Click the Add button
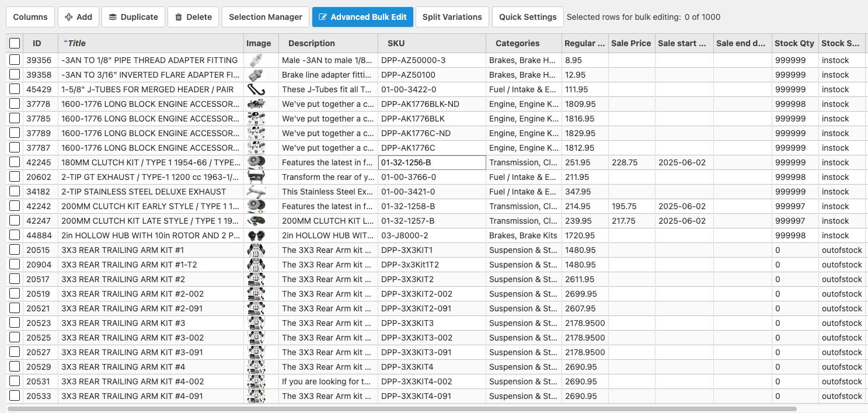 [78, 17]
